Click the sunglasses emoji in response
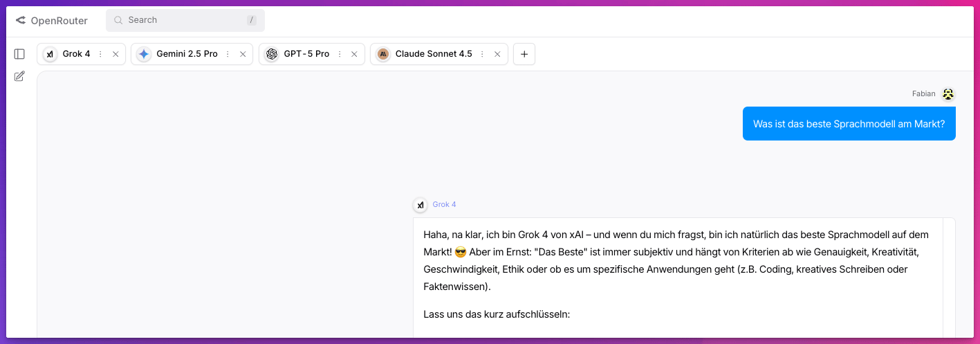The height and width of the screenshot is (344, 980). click(460, 252)
